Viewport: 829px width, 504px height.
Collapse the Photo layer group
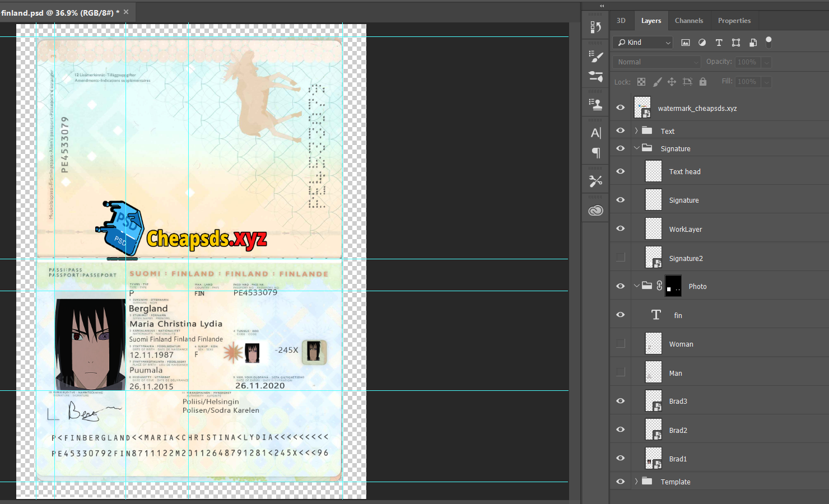[x=636, y=286]
